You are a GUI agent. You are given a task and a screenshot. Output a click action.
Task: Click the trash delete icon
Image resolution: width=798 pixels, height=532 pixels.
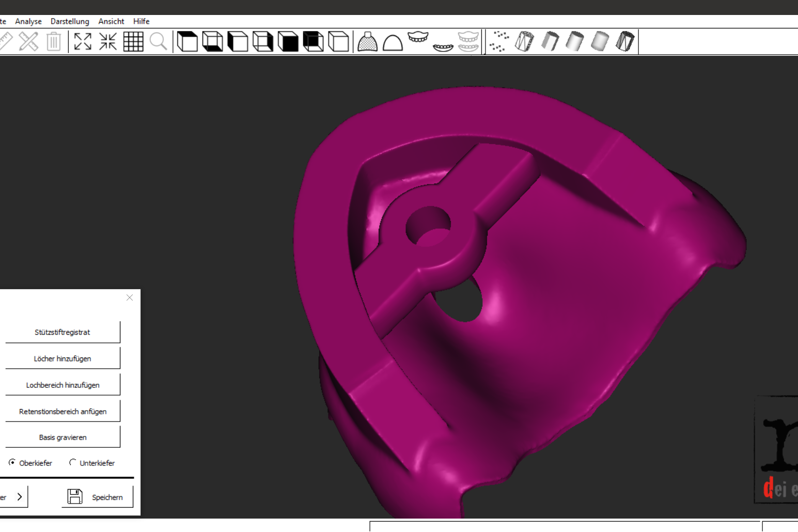[x=54, y=41]
